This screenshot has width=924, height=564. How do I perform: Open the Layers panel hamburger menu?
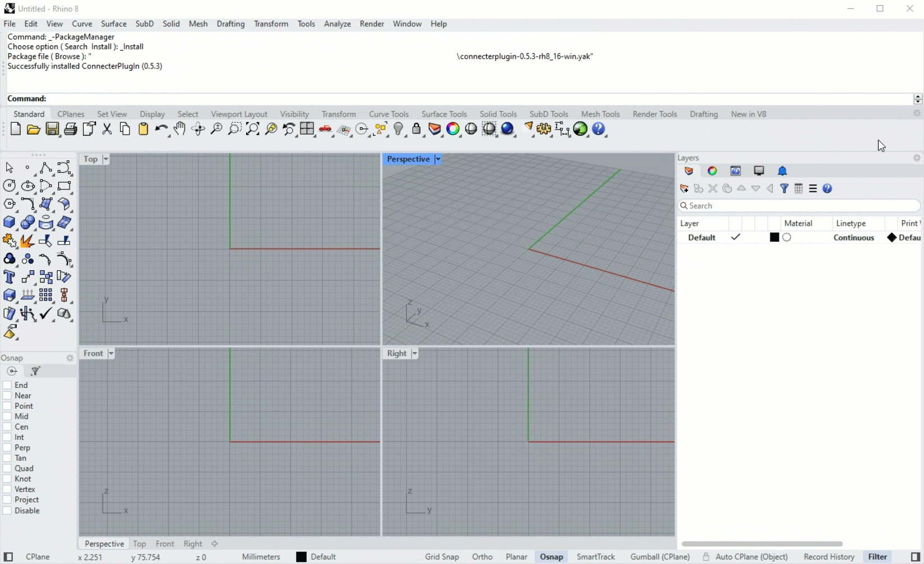coord(813,188)
